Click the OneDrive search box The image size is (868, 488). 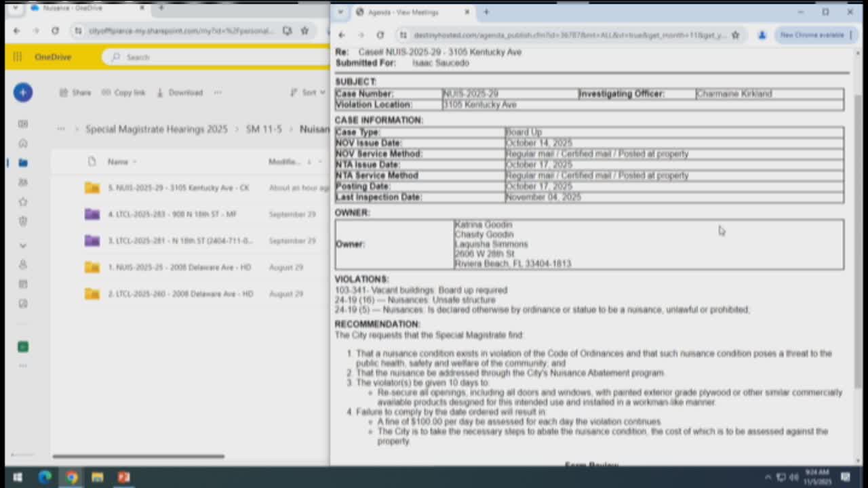(x=216, y=57)
